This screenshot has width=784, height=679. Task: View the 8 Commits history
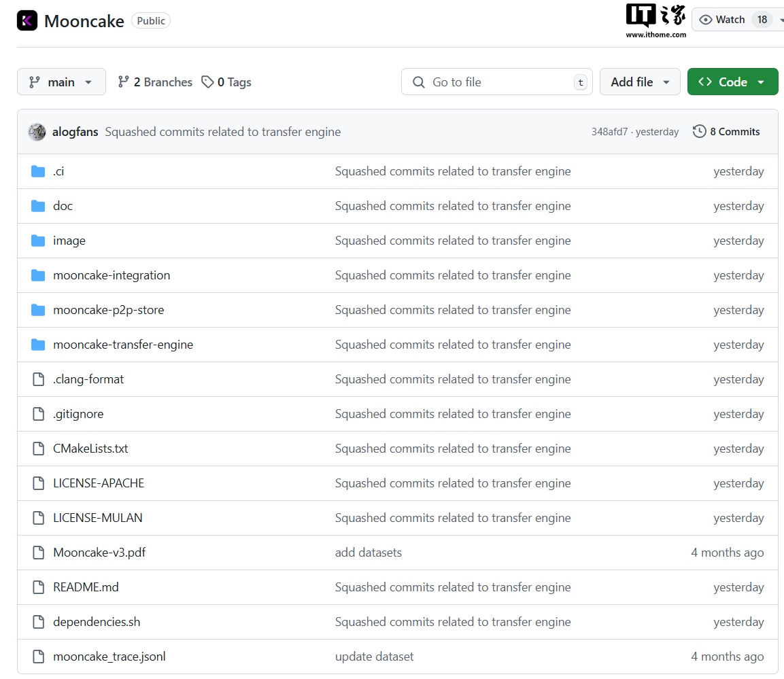(x=734, y=132)
